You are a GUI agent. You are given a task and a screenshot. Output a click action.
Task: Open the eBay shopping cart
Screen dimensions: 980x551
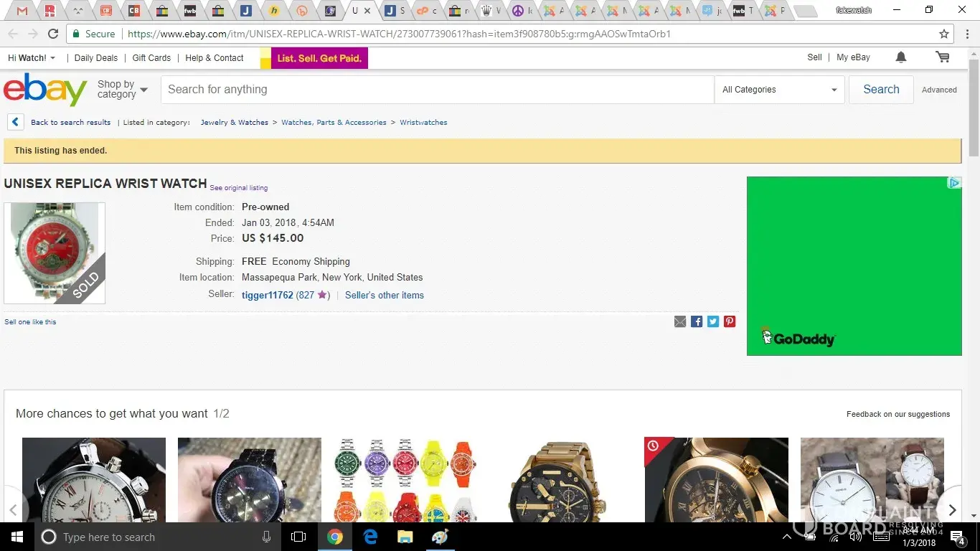point(943,57)
